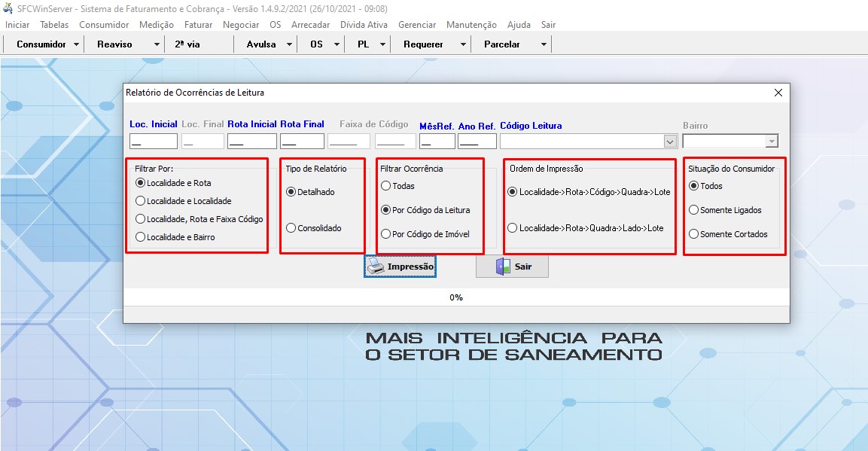This screenshot has height=451, width=868.
Task: Open the Bairro combo box
Action: click(770, 142)
